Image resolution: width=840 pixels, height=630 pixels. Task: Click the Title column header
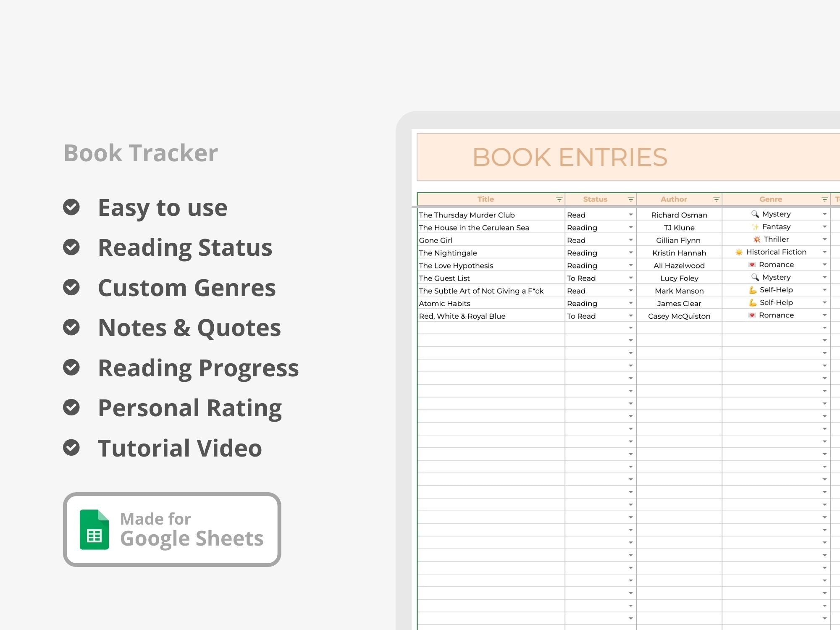(x=485, y=199)
